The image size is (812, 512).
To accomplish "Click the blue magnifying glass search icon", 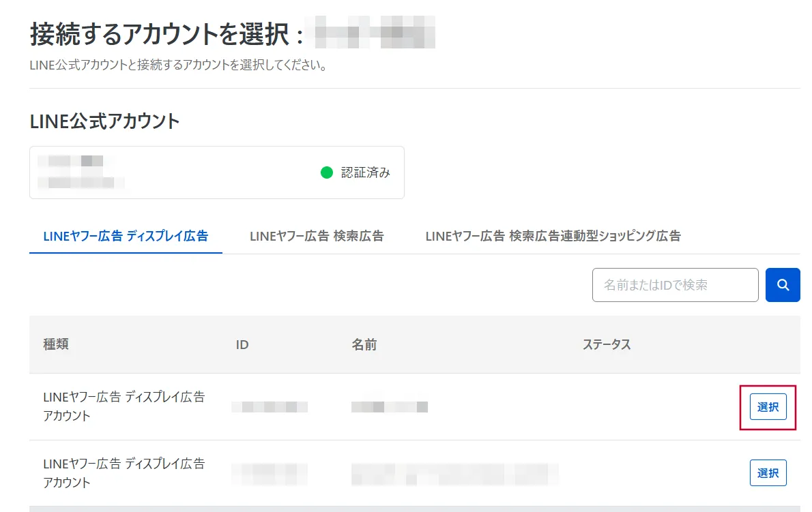I will tap(783, 285).
